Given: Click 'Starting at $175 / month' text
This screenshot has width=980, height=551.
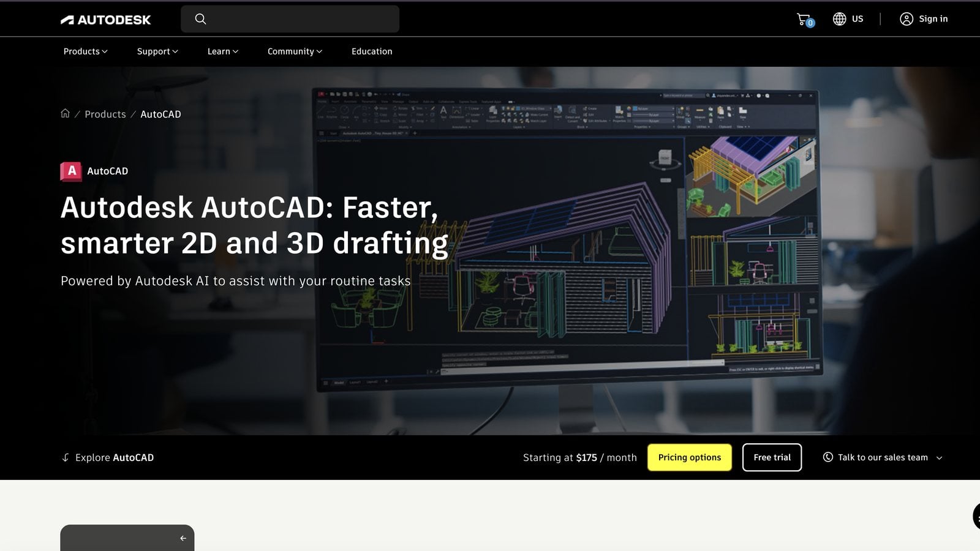Looking at the screenshot, I should (x=580, y=457).
